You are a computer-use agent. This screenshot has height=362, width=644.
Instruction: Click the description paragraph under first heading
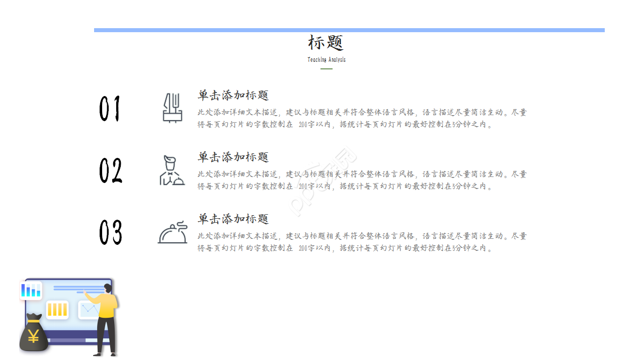coord(362,119)
